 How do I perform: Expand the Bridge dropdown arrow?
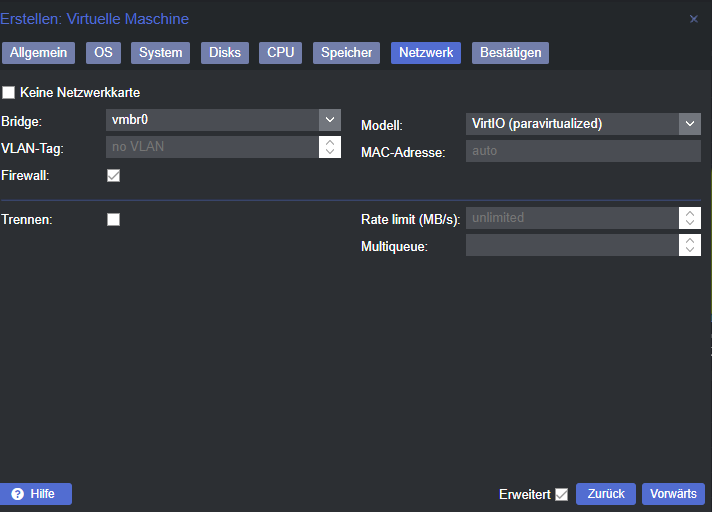click(330, 120)
